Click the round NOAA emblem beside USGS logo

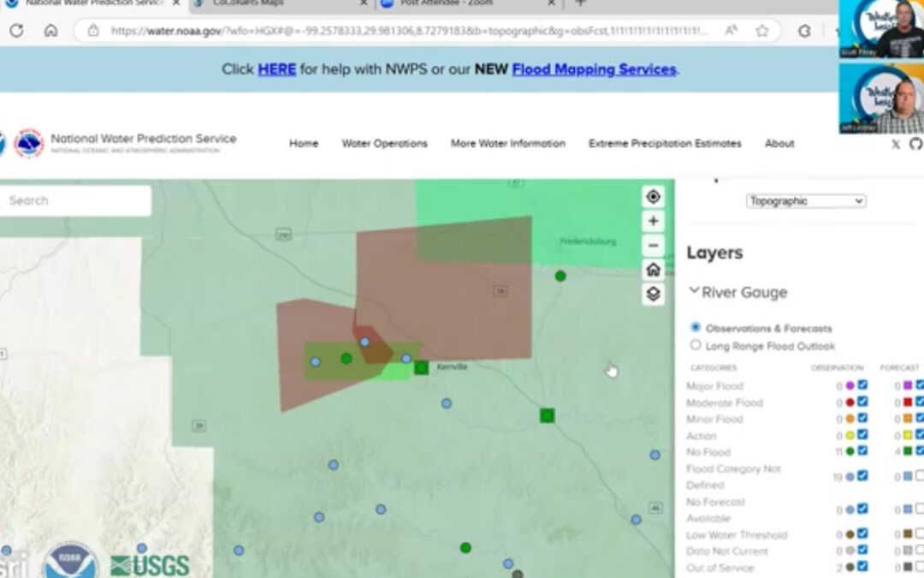tap(71, 562)
